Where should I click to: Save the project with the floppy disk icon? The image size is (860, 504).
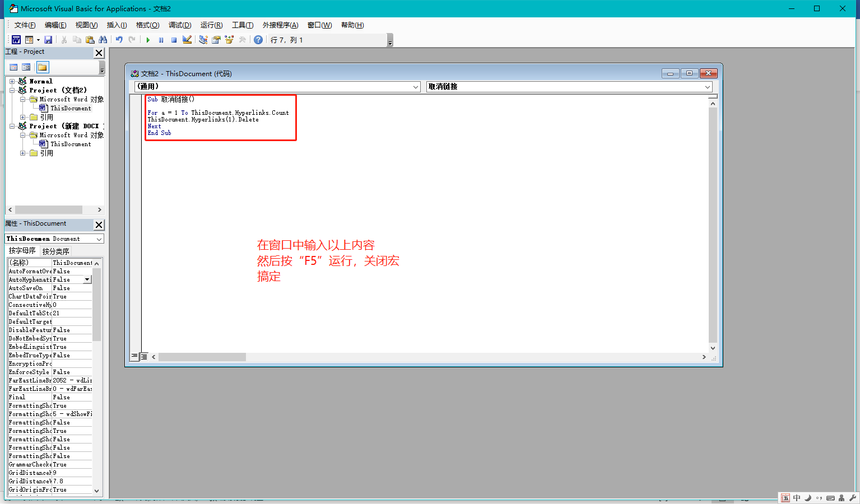[x=48, y=40]
